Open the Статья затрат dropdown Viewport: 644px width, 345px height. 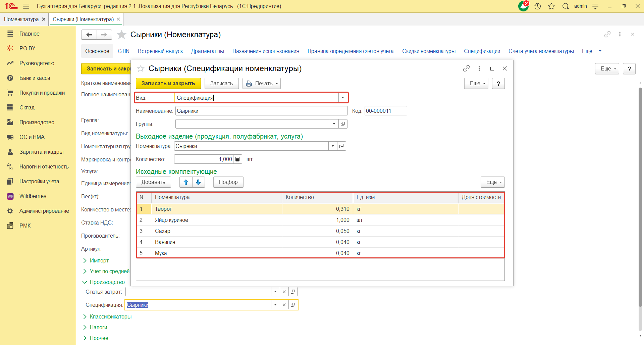[x=275, y=292]
